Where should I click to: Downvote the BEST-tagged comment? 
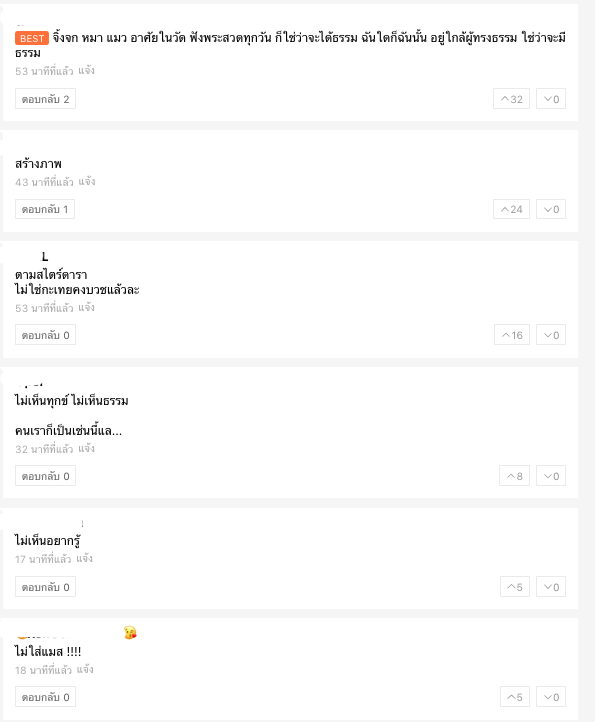tap(551, 99)
